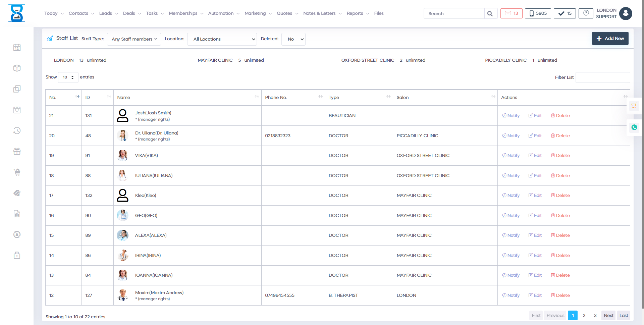
Task: Open the history clock sidebar icon
Action: coord(17,130)
